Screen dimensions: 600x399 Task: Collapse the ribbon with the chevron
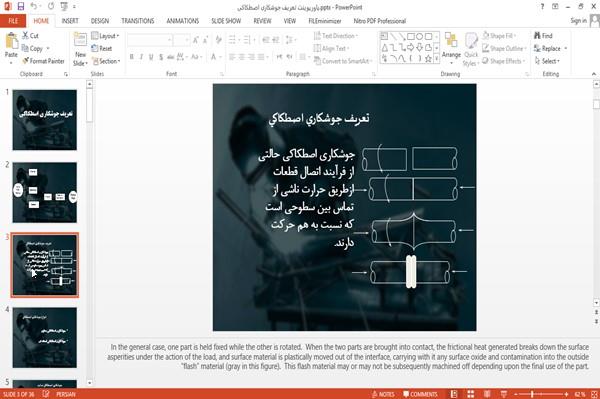point(594,74)
